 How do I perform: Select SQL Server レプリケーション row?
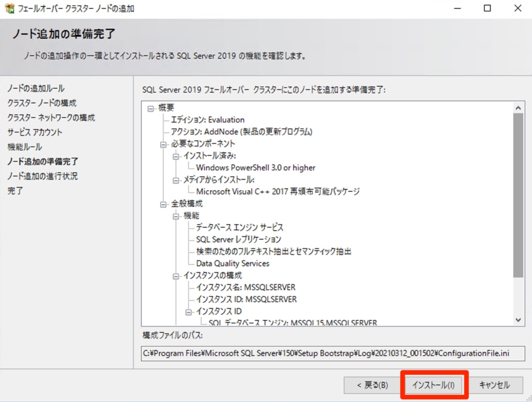point(238,240)
